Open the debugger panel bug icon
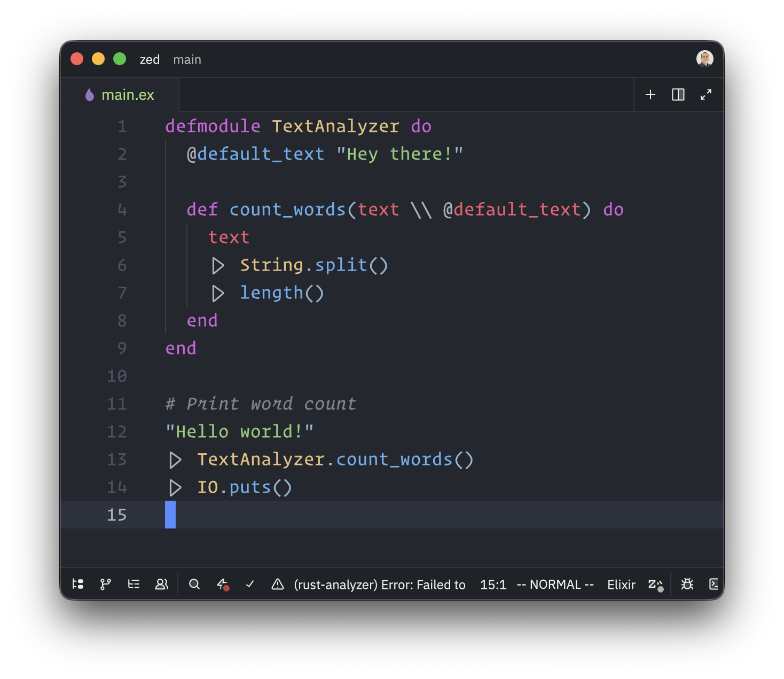 pos(687,584)
